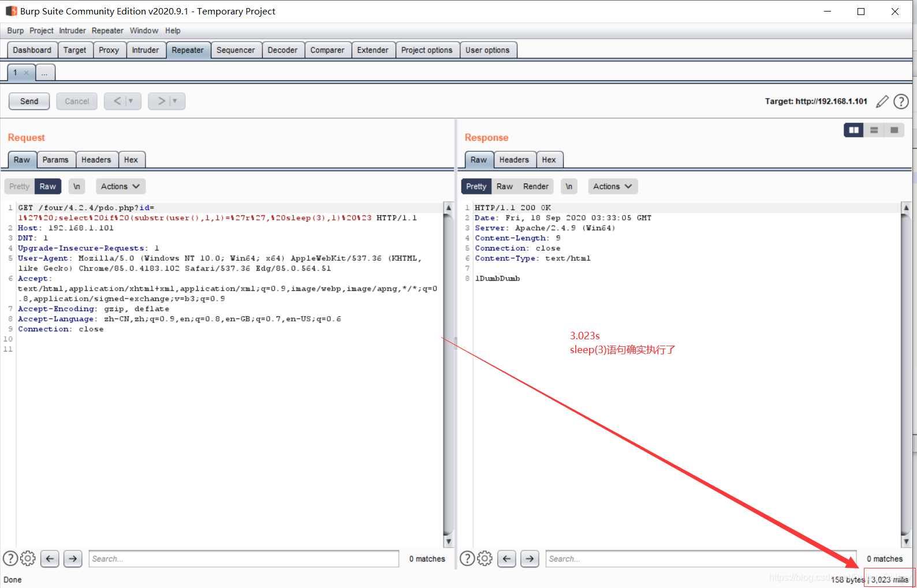The image size is (917, 588).
Task: Go forward to the next request in history
Action: [161, 101]
